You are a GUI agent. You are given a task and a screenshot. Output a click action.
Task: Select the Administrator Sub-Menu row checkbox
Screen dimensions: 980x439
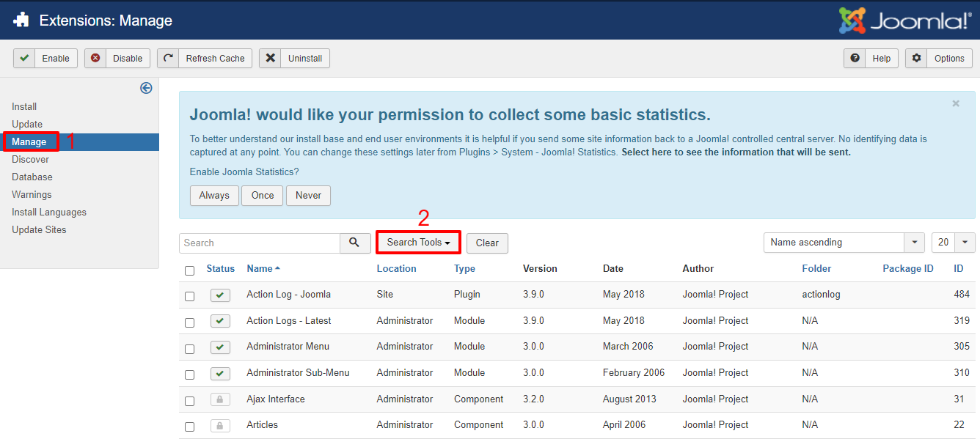tap(190, 375)
